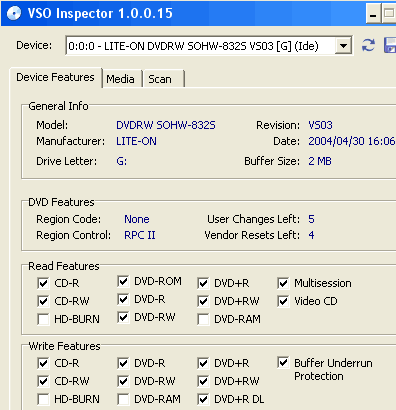Toggle DVD-RAM checkbox under Read Features
The image size is (396, 410).
click(x=203, y=319)
